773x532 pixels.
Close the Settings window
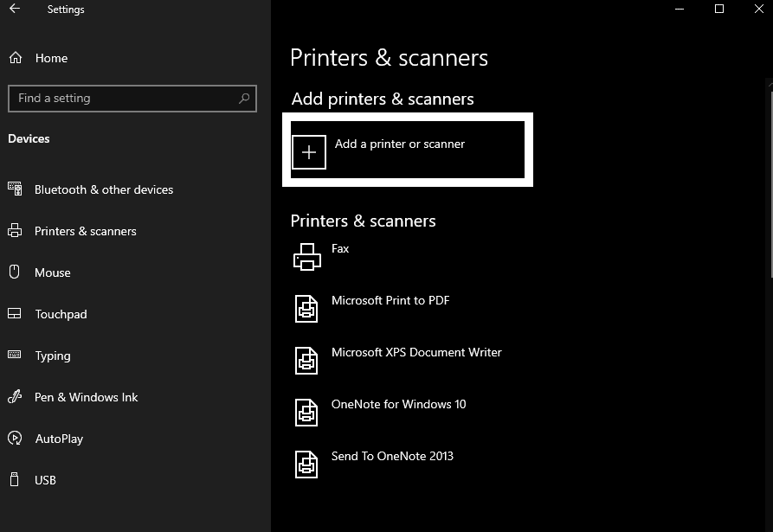coord(759,9)
